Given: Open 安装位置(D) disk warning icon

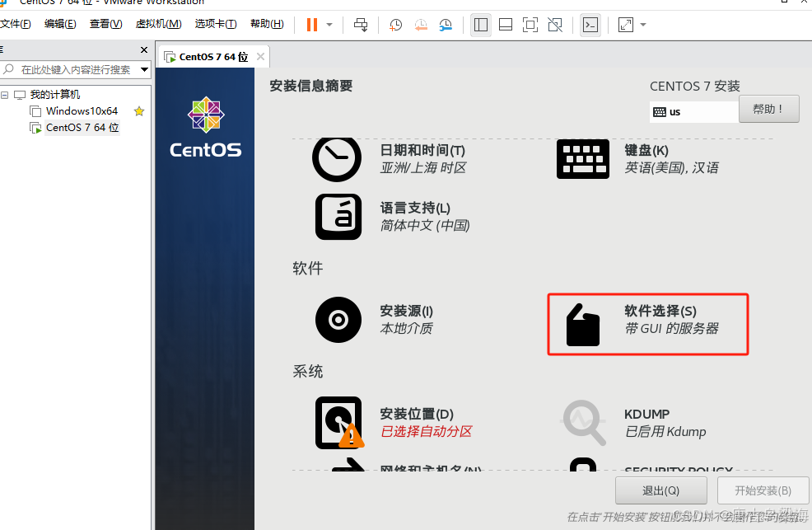Looking at the screenshot, I should pyautogui.click(x=339, y=423).
